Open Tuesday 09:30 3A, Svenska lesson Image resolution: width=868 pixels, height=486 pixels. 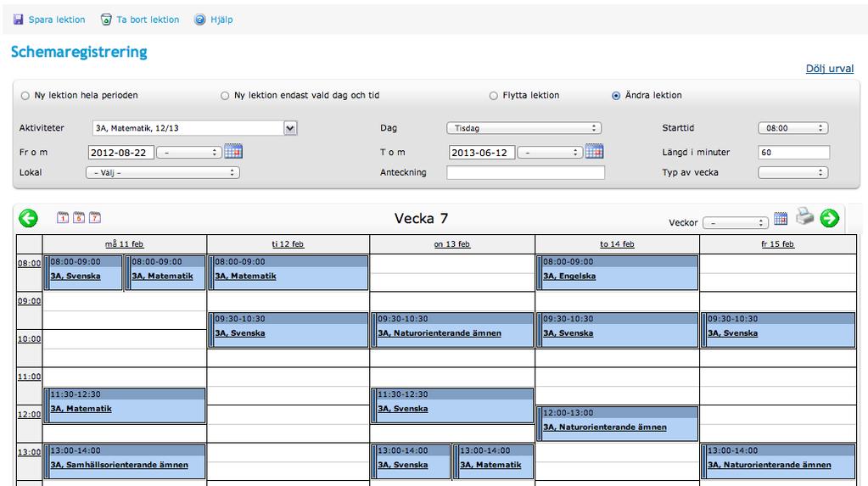(288, 330)
